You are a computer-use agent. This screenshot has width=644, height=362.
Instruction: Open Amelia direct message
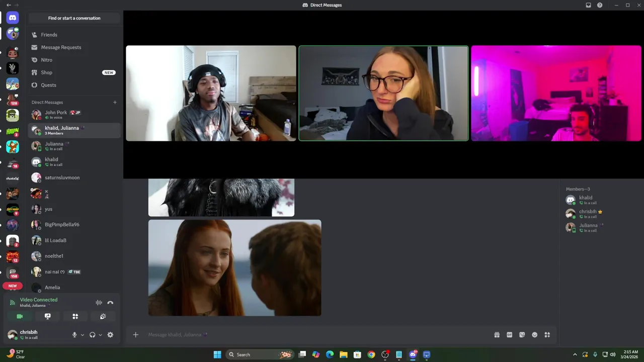pos(74,288)
